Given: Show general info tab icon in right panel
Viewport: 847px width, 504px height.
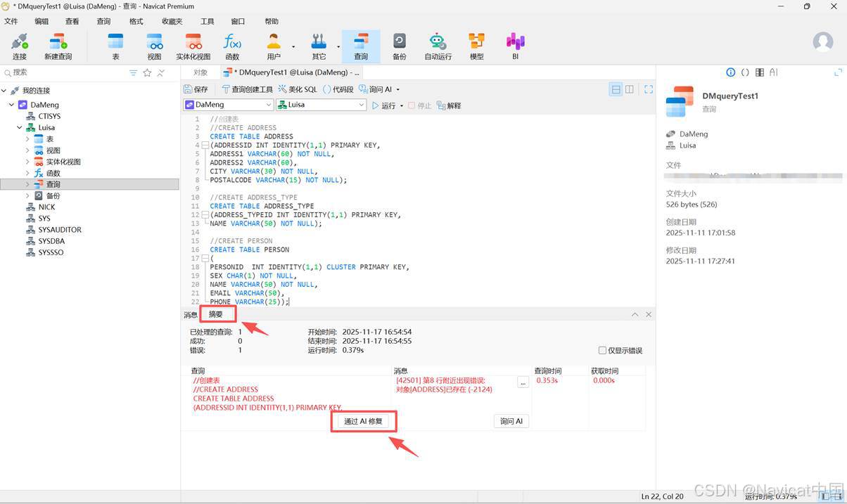Looking at the screenshot, I should 730,72.
